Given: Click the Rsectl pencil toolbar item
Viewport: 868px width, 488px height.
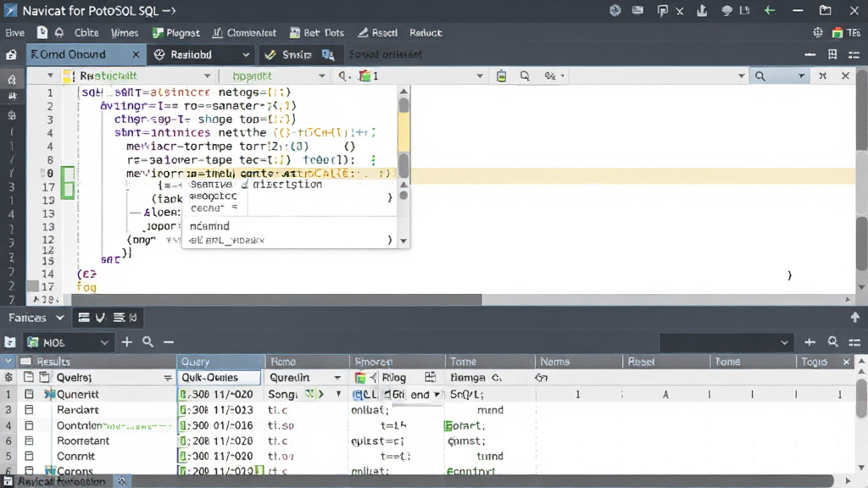Looking at the screenshot, I should [x=377, y=33].
